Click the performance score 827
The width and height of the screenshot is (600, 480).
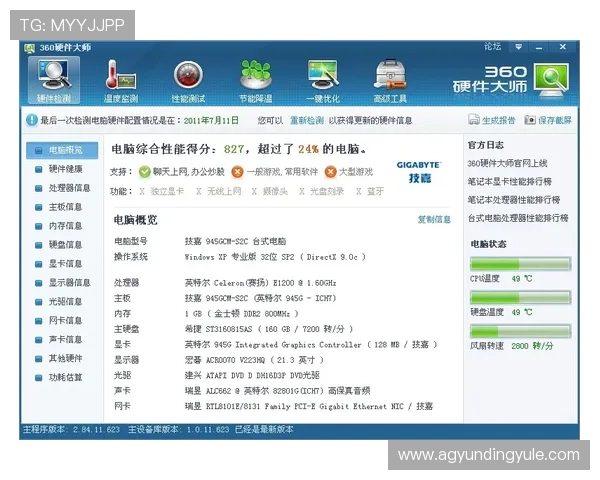point(234,149)
